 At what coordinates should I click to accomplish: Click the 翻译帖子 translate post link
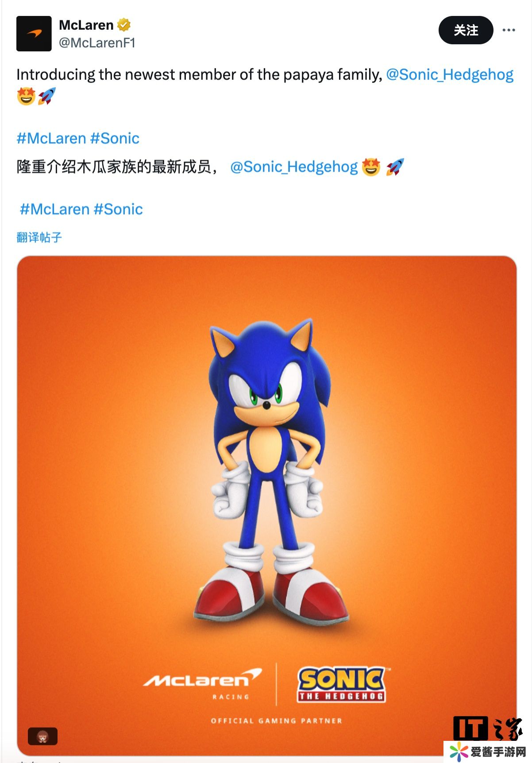pos(39,238)
